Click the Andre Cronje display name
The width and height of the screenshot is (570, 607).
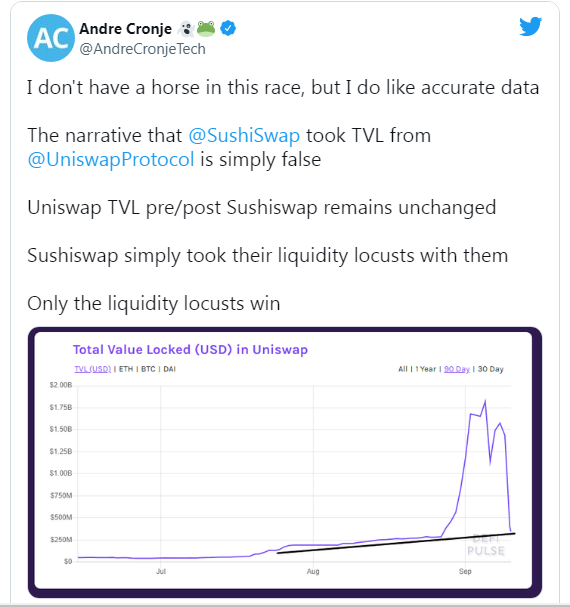click(125, 29)
